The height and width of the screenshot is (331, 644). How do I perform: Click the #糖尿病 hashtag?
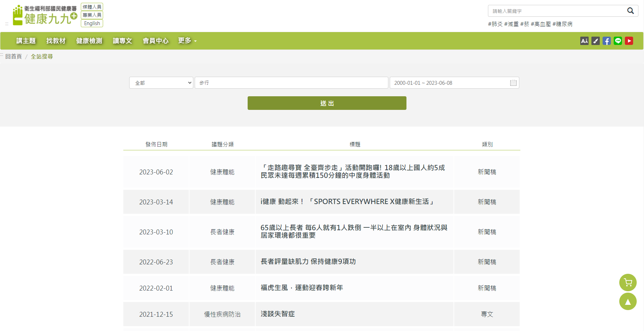[x=562, y=24]
